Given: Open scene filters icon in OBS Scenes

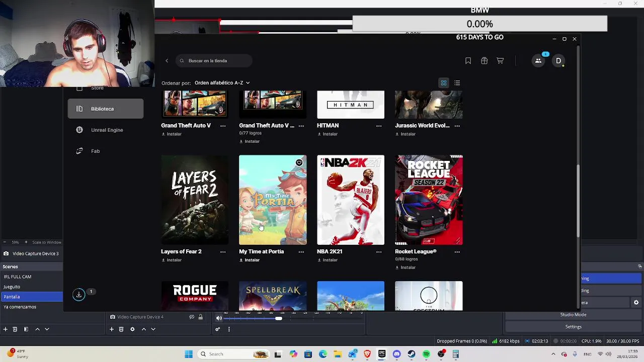Looking at the screenshot, I should point(26,329).
